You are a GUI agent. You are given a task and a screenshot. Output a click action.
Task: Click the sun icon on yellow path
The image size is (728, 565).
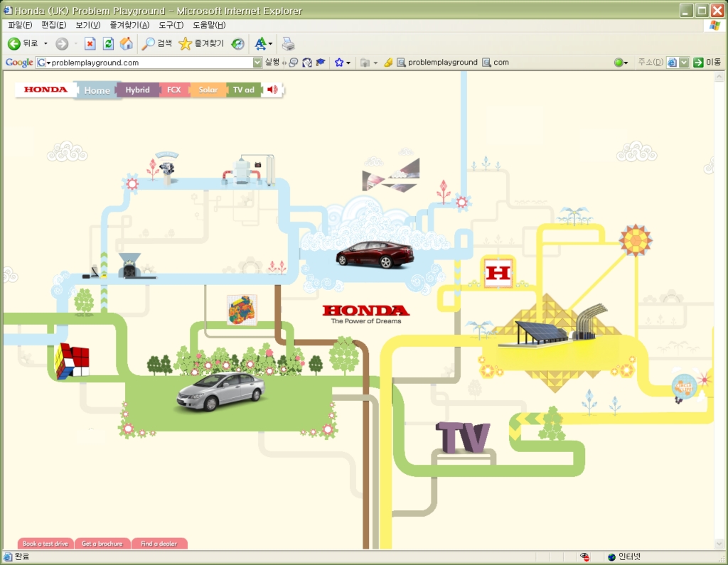pyautogui.click(x=636, y=240)
